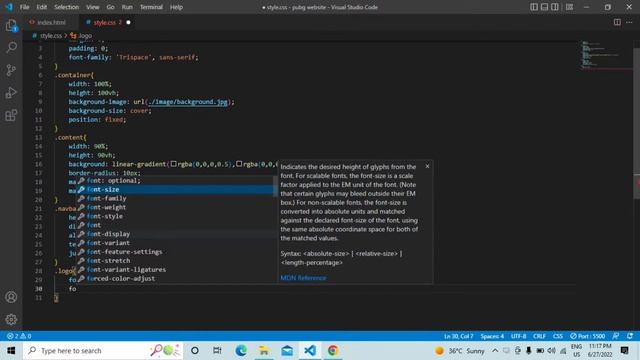
Task: Open the Extensions view
Action: pyautogui.click(x=11, y=115)
